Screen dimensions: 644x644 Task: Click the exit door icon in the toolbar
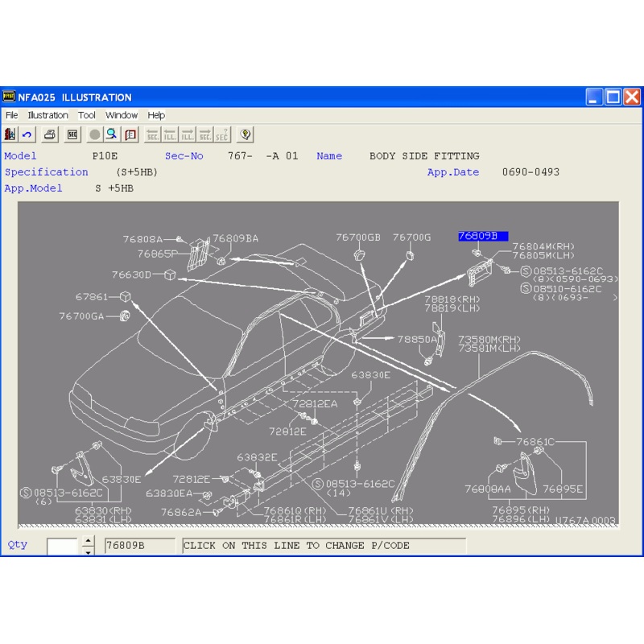[x=10, y=134]
